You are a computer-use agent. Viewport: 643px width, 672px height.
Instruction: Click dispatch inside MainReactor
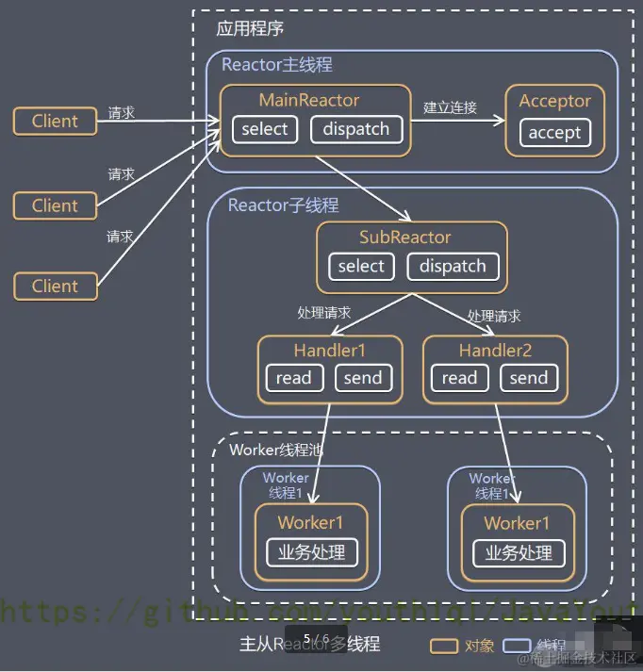[x=356, y=129]
